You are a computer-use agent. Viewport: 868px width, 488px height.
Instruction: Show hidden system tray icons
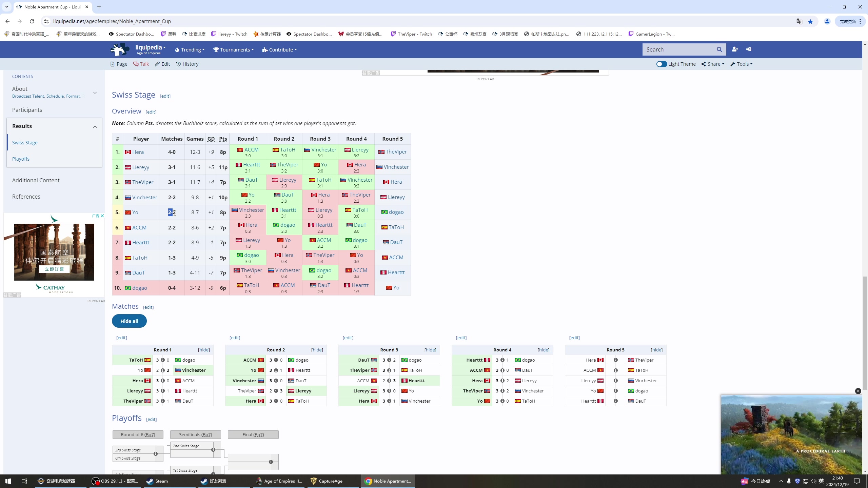[x=781, y=481]
